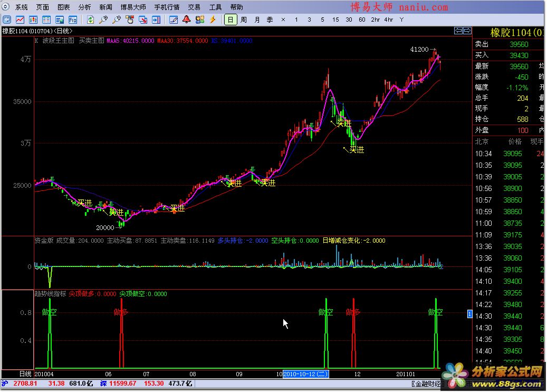Image resolution: width=547 pixels, height=392 pixels.
Task: Select the candlestick chart icon
Action: click(x=33, y=20)
